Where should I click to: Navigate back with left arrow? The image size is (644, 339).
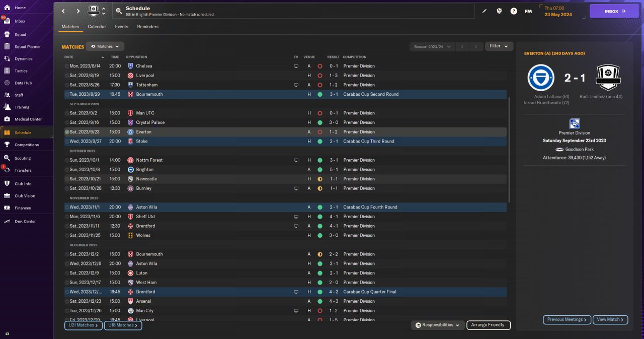(63, 11)
